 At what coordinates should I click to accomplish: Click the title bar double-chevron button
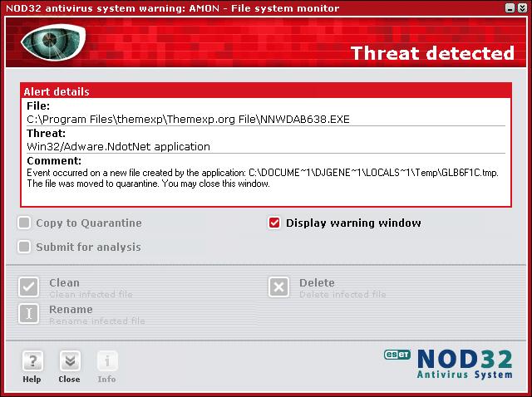click(523, 7)
